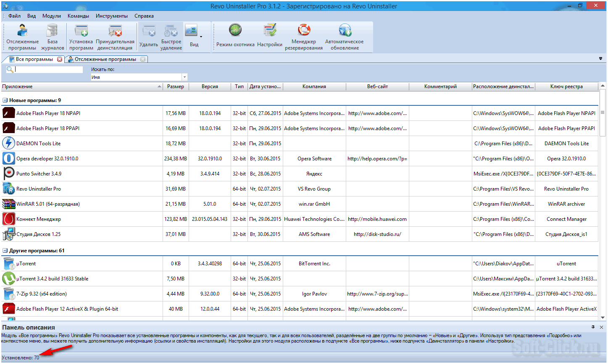608x364 pixels.
Task: Open Hunter Mode (Режим охотника) tool
Action: [x=235, y=36]
